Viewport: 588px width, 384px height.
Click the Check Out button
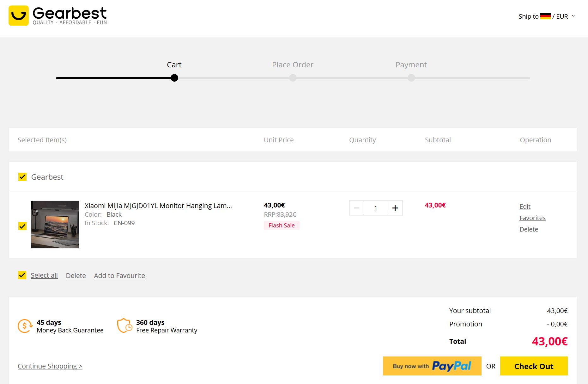pos(534,366)
